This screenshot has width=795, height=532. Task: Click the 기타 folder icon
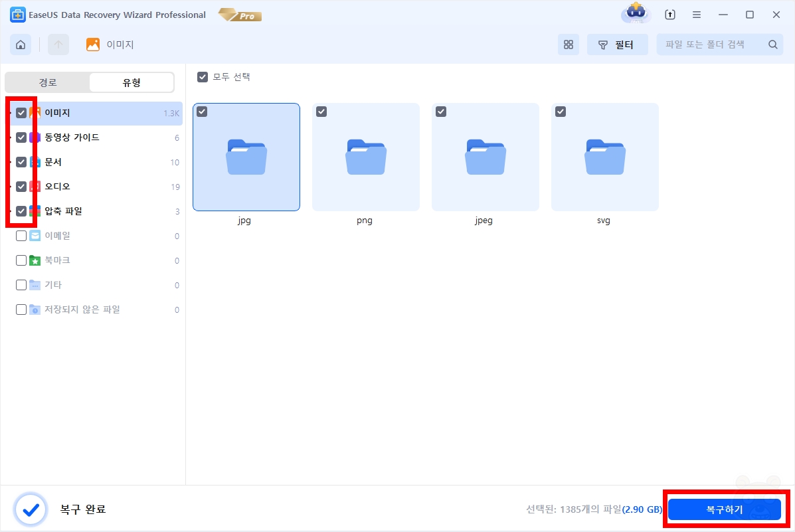pyautogui.click(x=35, y=285)
